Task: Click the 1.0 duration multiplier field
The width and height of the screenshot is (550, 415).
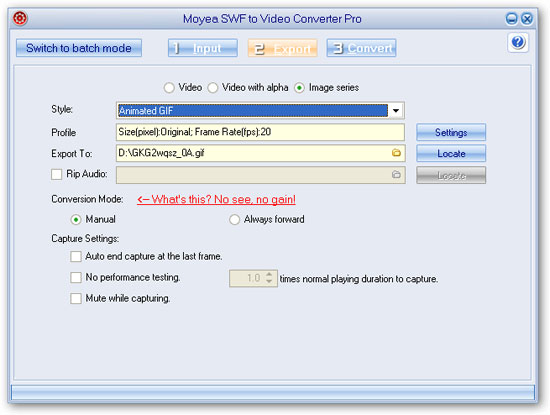Action: pyautogui.click(x=254, y=278)
